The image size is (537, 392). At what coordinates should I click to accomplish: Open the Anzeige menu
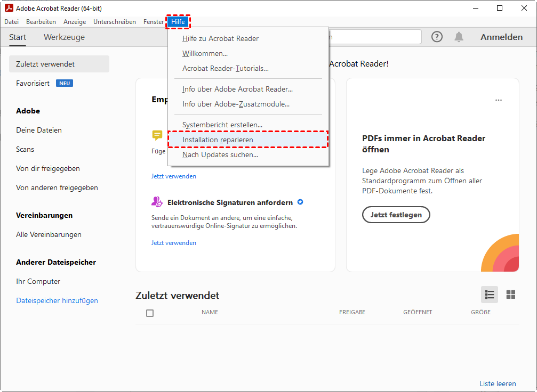point(75,21)
